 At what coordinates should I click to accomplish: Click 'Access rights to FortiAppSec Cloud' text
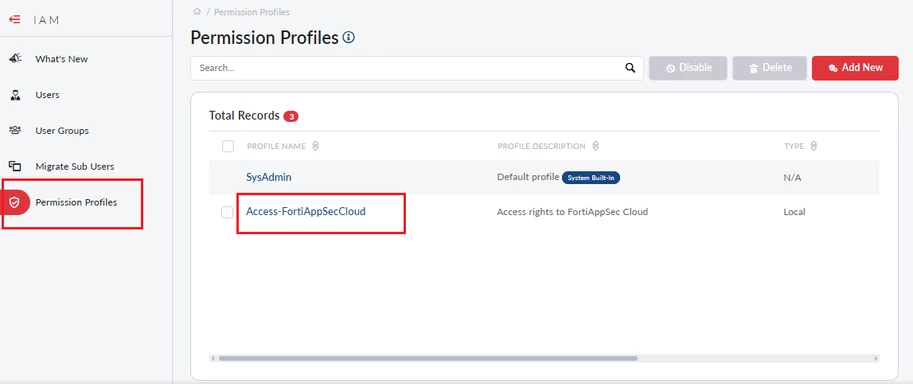(572, 212)
